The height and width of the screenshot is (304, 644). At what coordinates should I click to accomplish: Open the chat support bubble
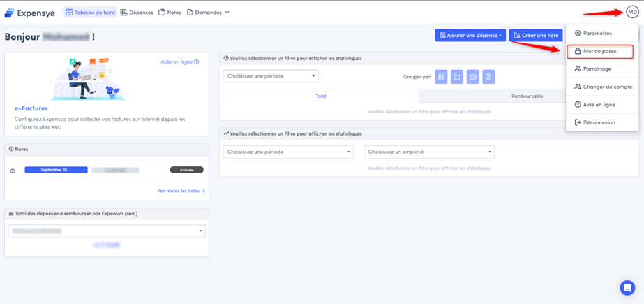coord(627,287)
